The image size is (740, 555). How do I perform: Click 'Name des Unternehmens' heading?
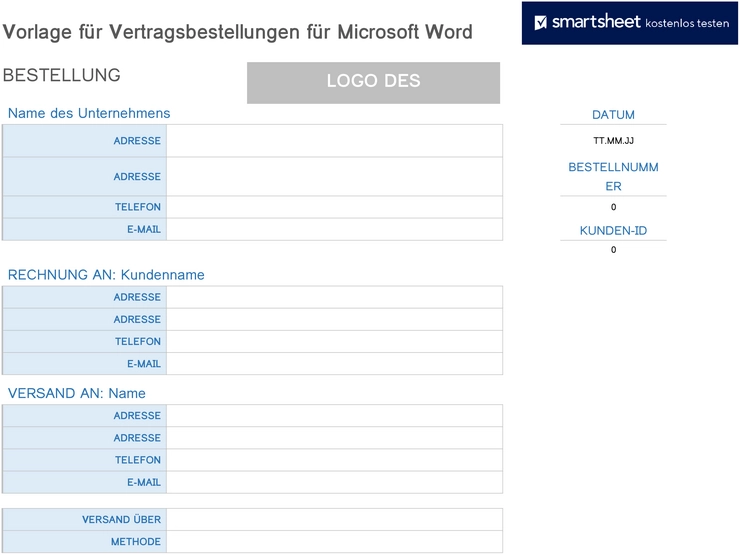89,113
